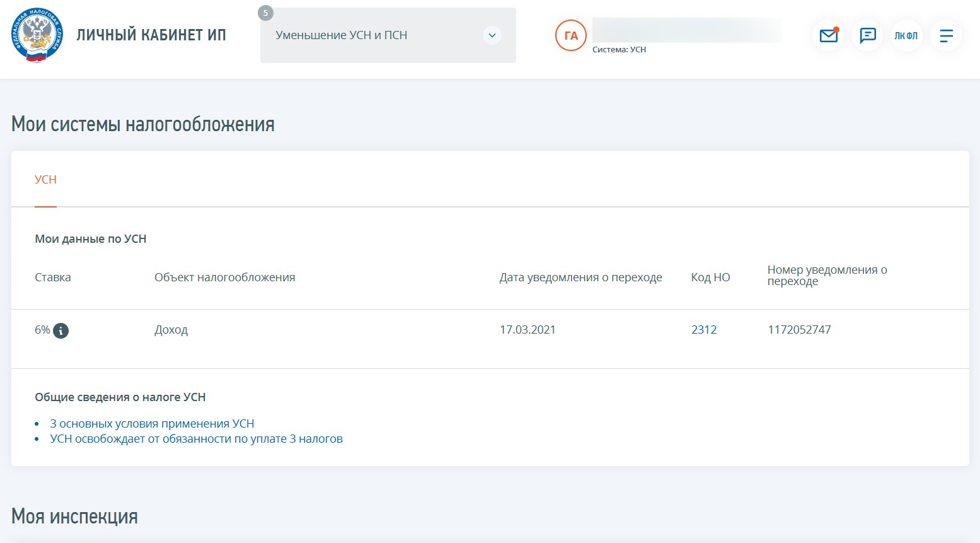Click the Federal Tax Service emblem logo
The height and width of the screenshot is (543, 980).
coord(37,35)
